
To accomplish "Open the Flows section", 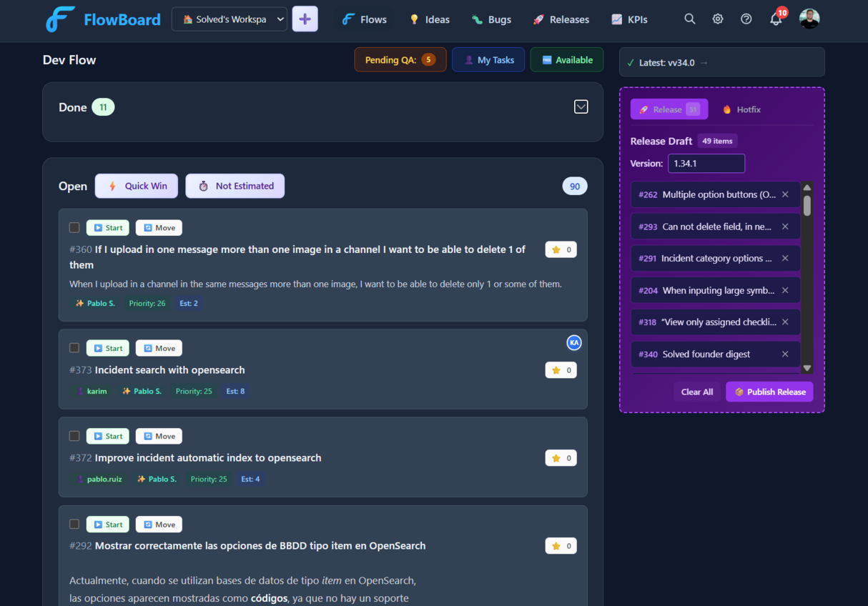I will point(363,19).
